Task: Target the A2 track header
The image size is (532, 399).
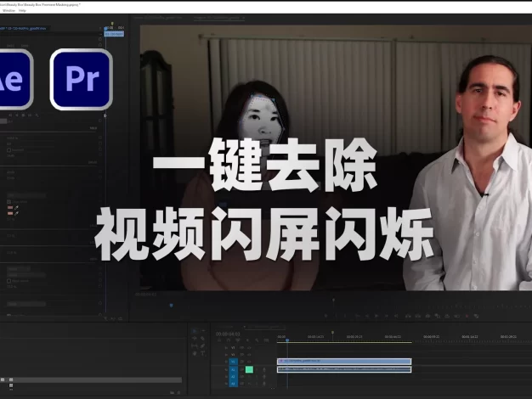Action: pyautogui.click(x=233, y=377)
